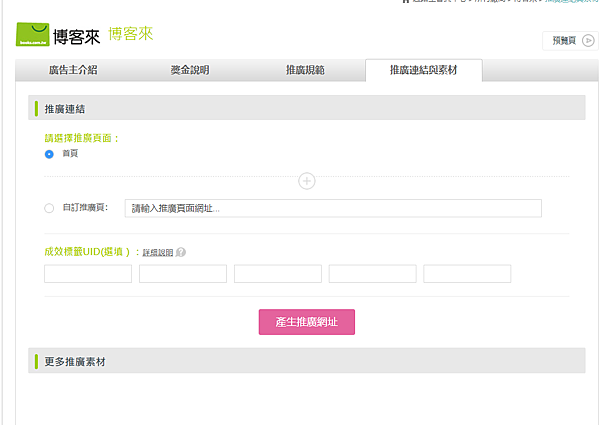600x425 pixels.
Task: Select the 推廣連結與素材 tab
Action: pyautogui.click(x=424, y=70)
